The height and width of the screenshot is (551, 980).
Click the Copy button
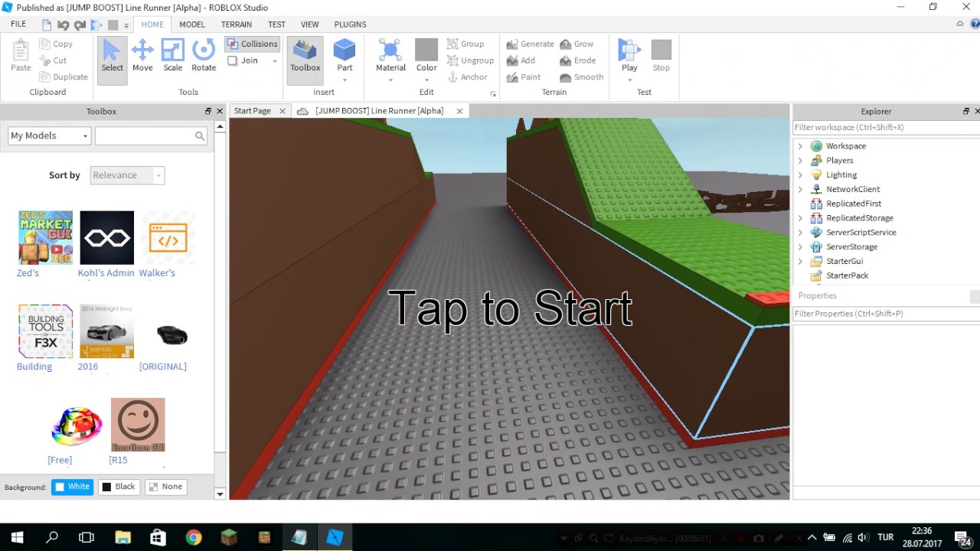[56, 44]
